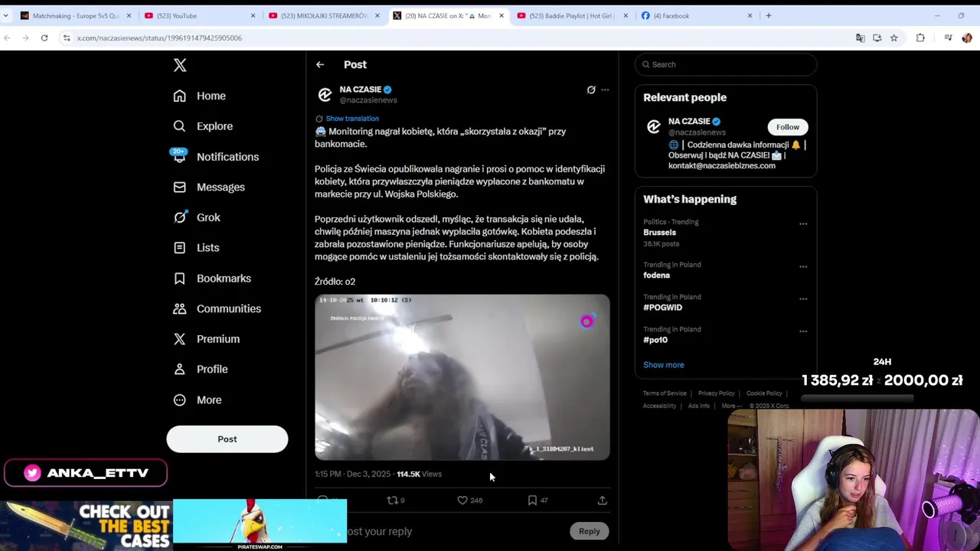The height and width of the screenshot is (551, 980).
Task: Click the X logo in the sidebar
Action: [x=180, y=65]
